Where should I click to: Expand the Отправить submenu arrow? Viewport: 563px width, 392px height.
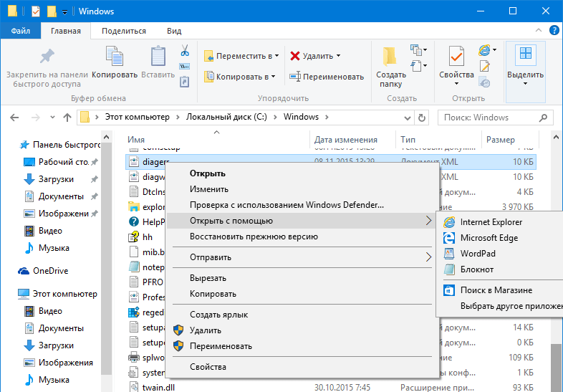point(428,257)
